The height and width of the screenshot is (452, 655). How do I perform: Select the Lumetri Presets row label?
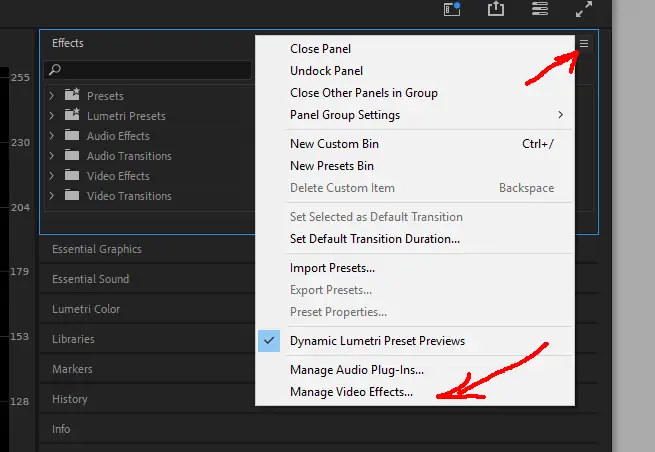tap(126, 116)
